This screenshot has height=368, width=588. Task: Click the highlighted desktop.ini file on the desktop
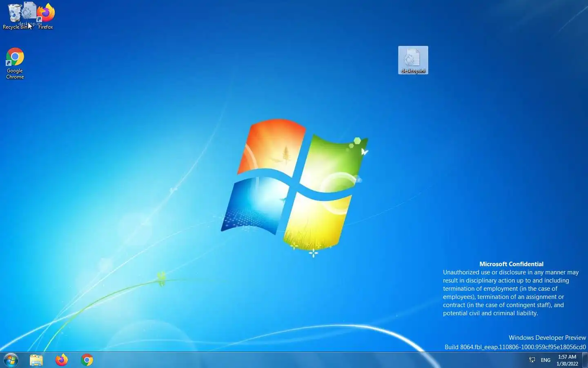coord(413,60)
